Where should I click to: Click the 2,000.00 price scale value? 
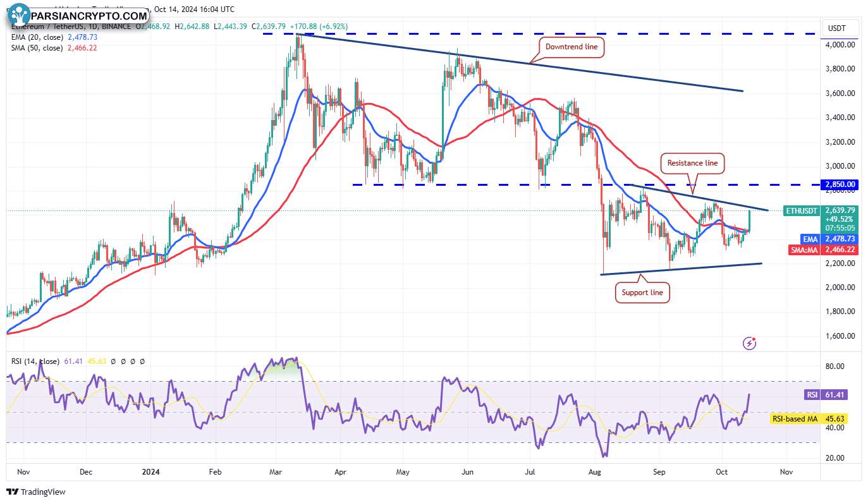(x=840, y=288)
